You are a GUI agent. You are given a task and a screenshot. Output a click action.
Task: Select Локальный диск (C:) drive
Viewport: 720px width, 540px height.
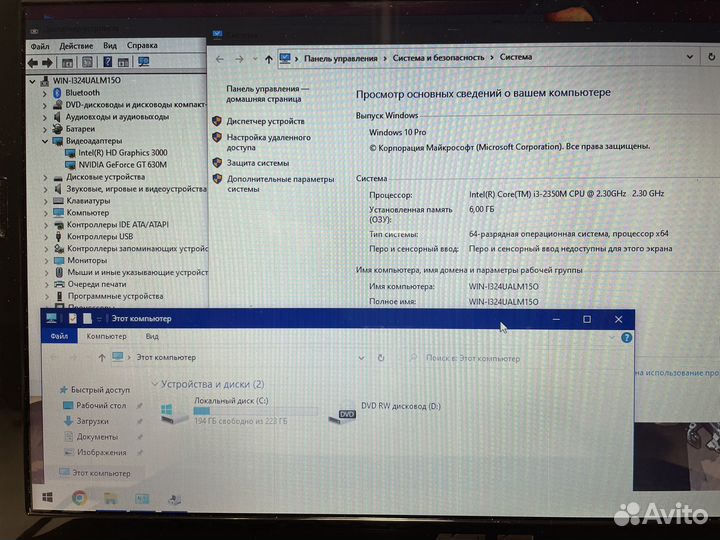pos(239,411)
